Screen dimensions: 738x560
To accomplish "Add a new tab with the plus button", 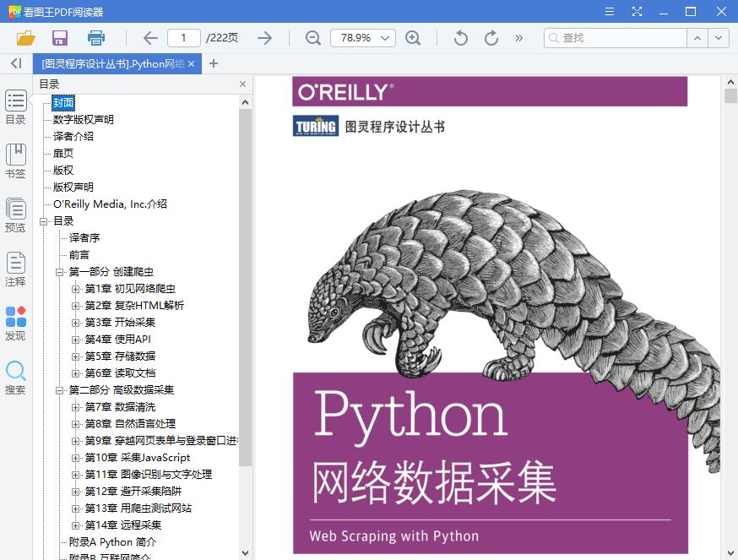I will [214, 63].
